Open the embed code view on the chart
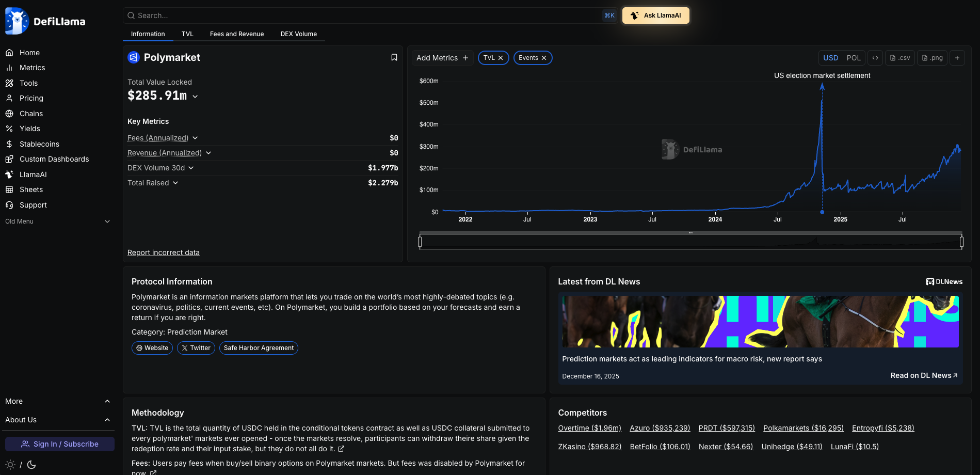Viewport: 980px width, 475px height. (875, 57)
